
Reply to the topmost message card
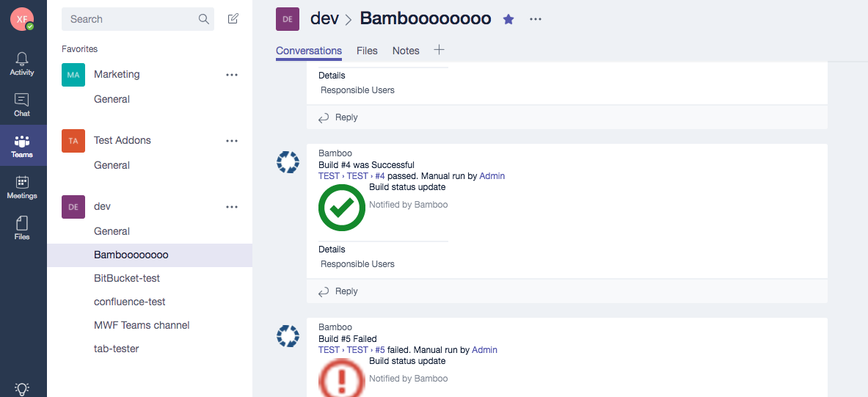coord(338,117)
